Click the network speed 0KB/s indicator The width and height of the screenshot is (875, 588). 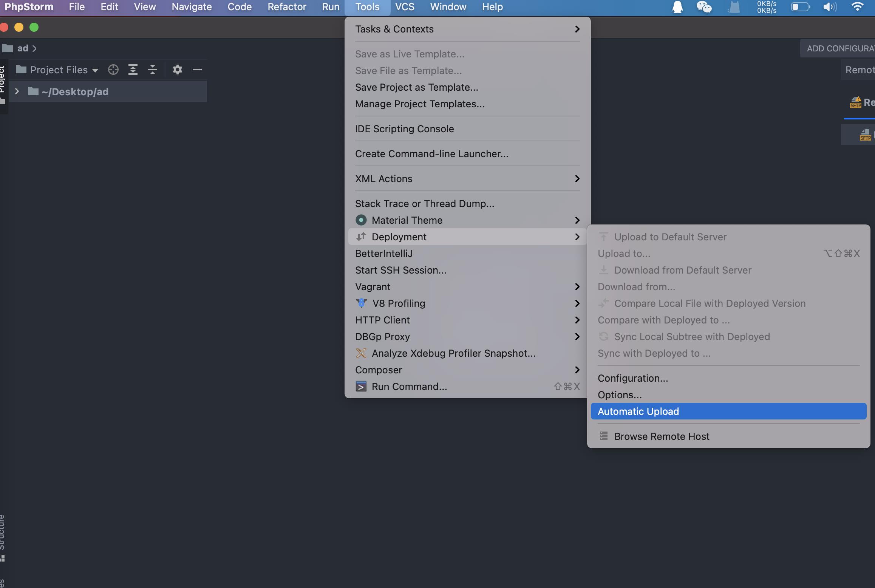[767, 7]
